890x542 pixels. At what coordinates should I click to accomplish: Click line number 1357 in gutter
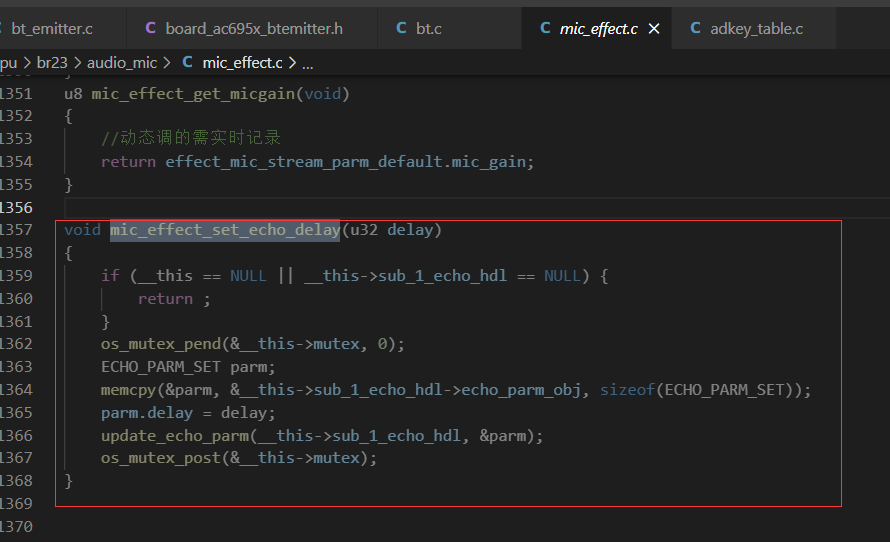click(16, 230)
